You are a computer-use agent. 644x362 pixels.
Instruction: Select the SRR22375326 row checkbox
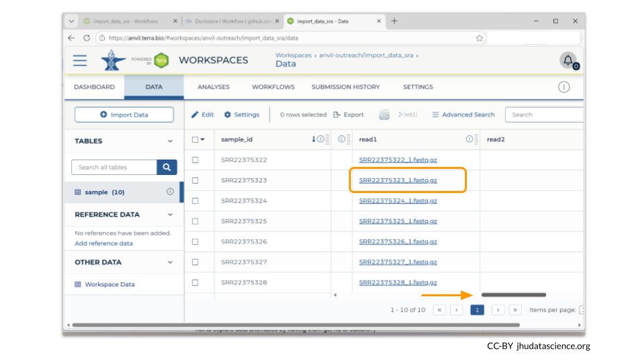point(195,241)
